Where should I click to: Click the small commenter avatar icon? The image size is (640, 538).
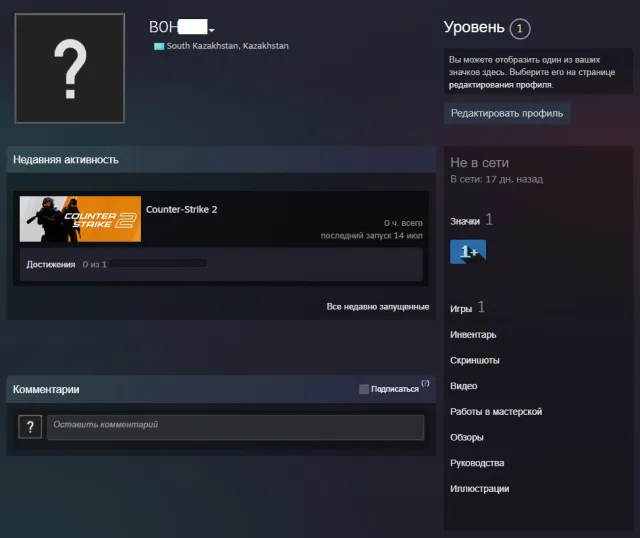30,427
